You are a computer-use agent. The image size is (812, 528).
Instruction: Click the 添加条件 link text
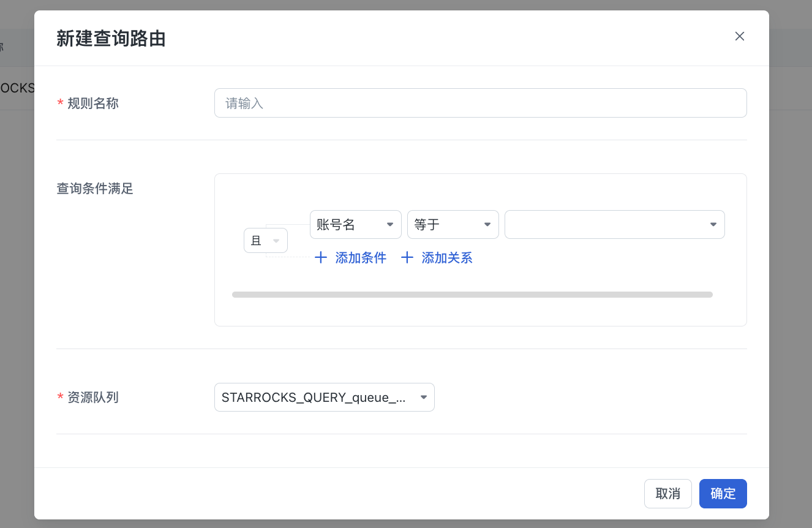361,258
